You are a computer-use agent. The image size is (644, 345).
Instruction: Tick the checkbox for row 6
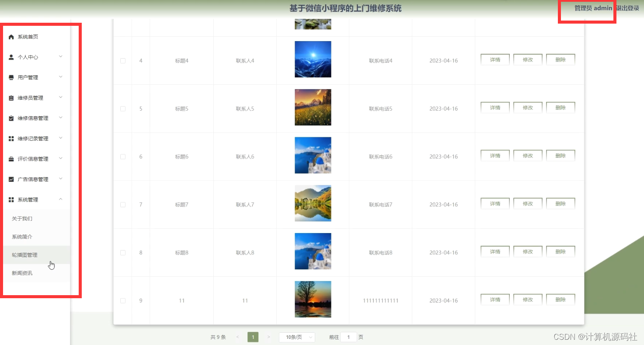pos(123,157)
